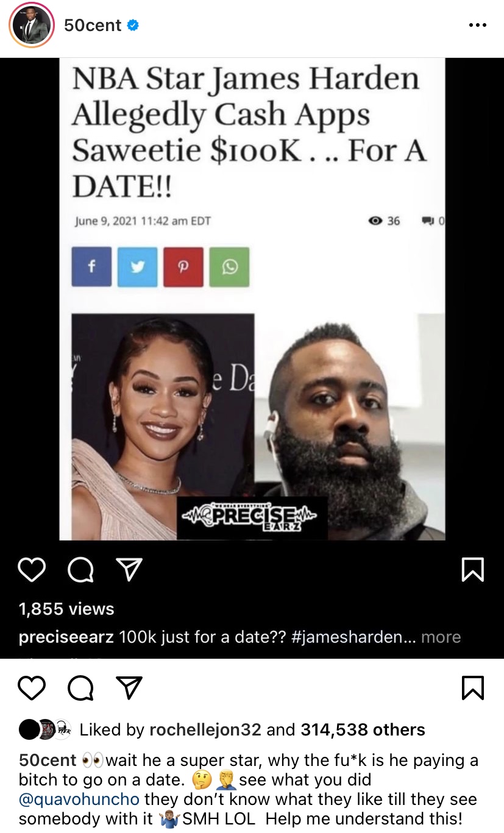The width and height of the screenshot is (504, 833).
Task: View the list of 314,538 others who liked
Action: [x=363, y=729]
